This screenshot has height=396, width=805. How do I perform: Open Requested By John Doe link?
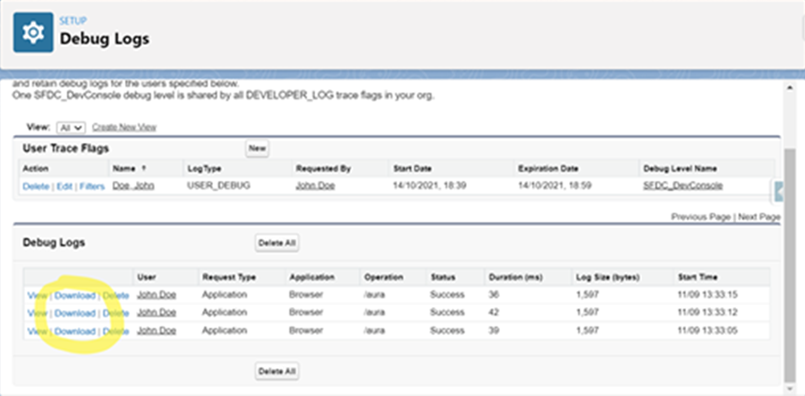[x=315, y=185]
